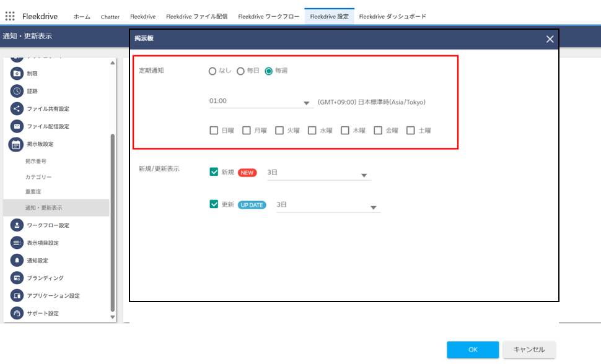Click sidebar scrollbar down arrow
Image resolution: width=601 pixels, height=364 pixels.
click(113, 317)
